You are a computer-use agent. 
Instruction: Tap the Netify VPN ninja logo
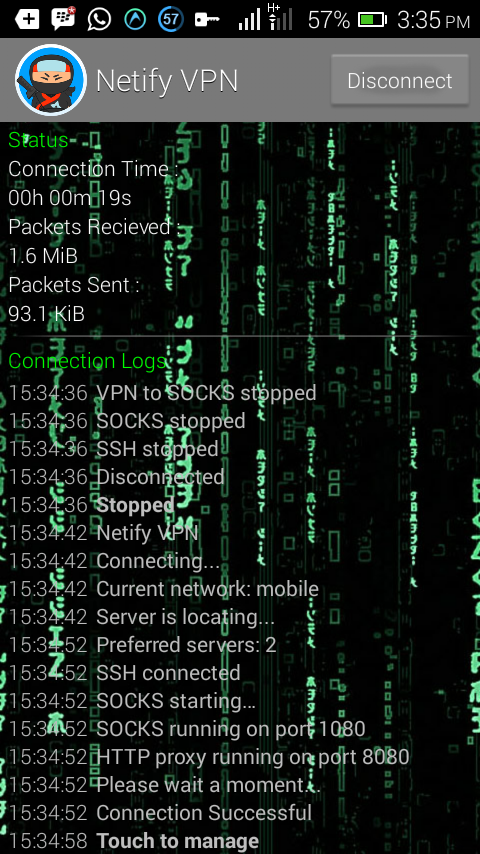click(51, 80)
